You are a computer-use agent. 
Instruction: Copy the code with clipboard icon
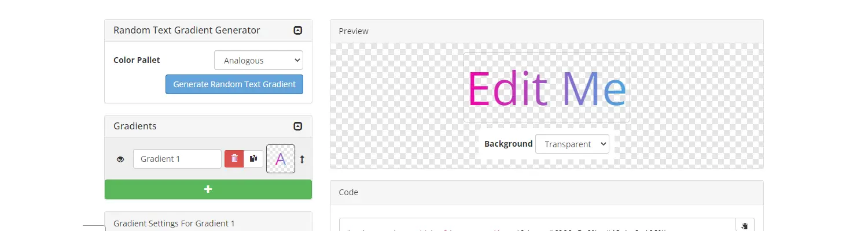point(744,226)
